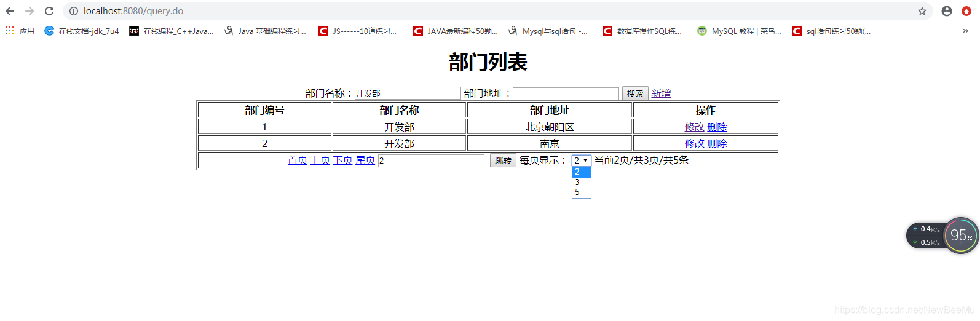
Task: Go to 上页 previous page
Action: point(320,160)
